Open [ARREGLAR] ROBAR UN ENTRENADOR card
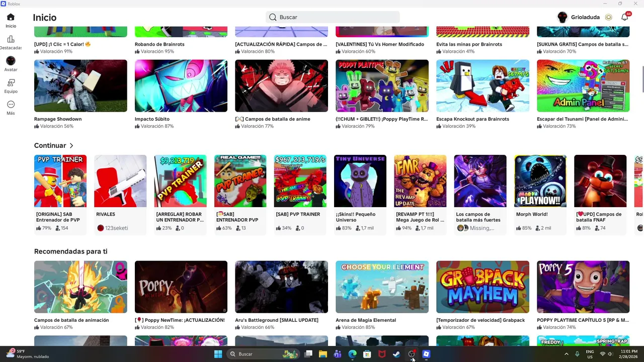Screen dimensions: 644x362 180,194
